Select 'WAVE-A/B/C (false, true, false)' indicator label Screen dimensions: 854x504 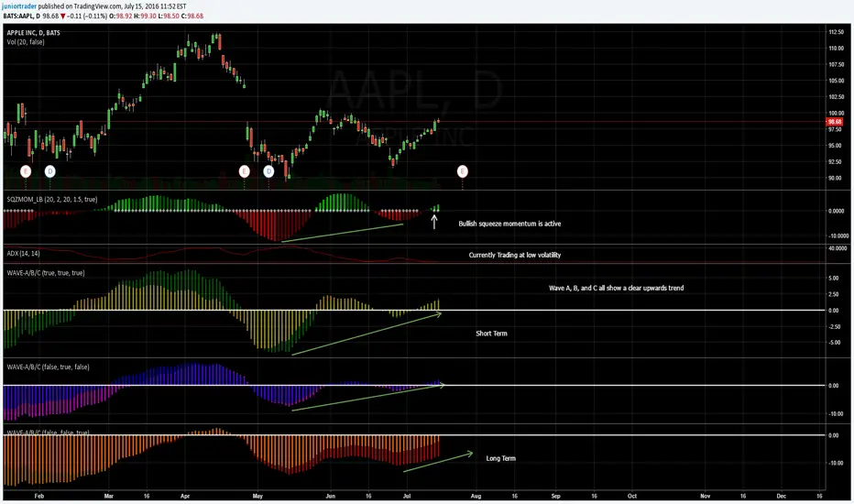click(x=48, y=367)
